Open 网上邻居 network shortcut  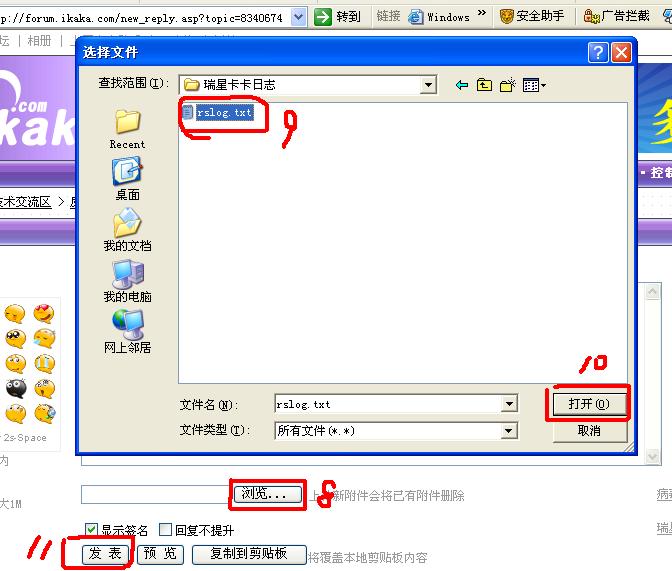point(127,331)
